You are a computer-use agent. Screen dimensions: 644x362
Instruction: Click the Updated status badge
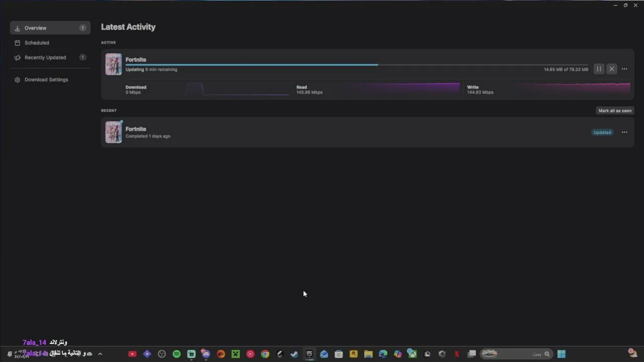(x=602, y=132)
